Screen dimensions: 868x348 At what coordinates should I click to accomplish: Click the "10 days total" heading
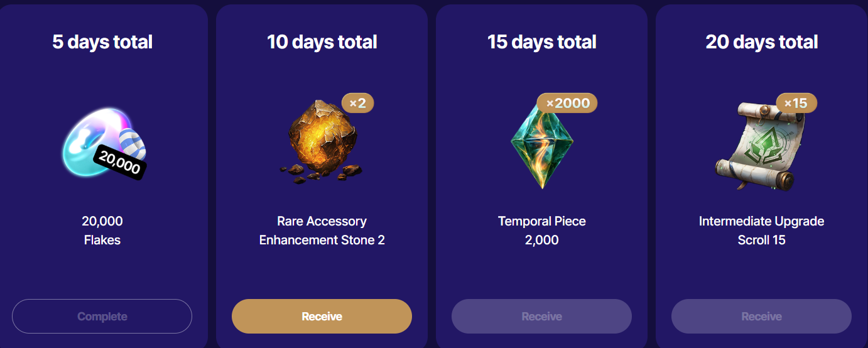[x=322, y=42]
